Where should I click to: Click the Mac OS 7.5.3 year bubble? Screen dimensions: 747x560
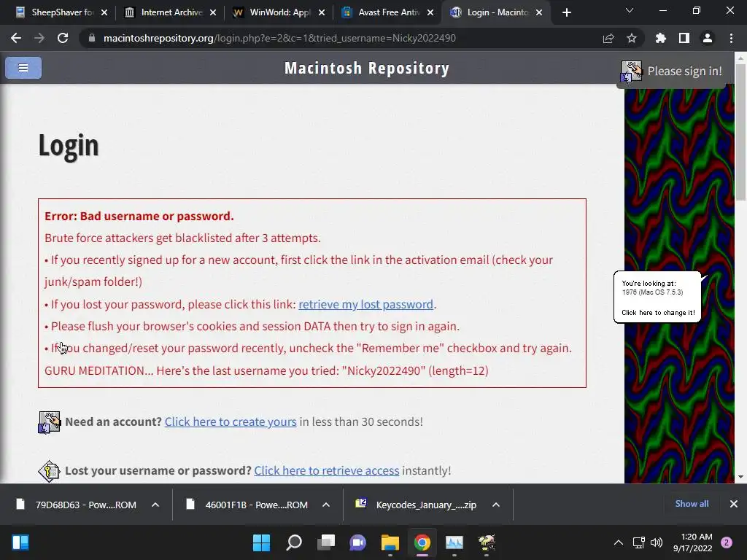(657, 297)
